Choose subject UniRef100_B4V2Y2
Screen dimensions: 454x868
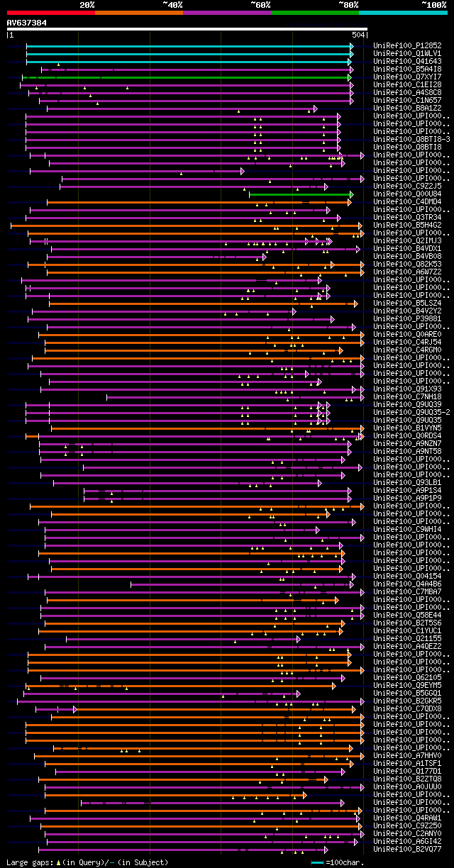pyautogui.click(x=408, y=311)
